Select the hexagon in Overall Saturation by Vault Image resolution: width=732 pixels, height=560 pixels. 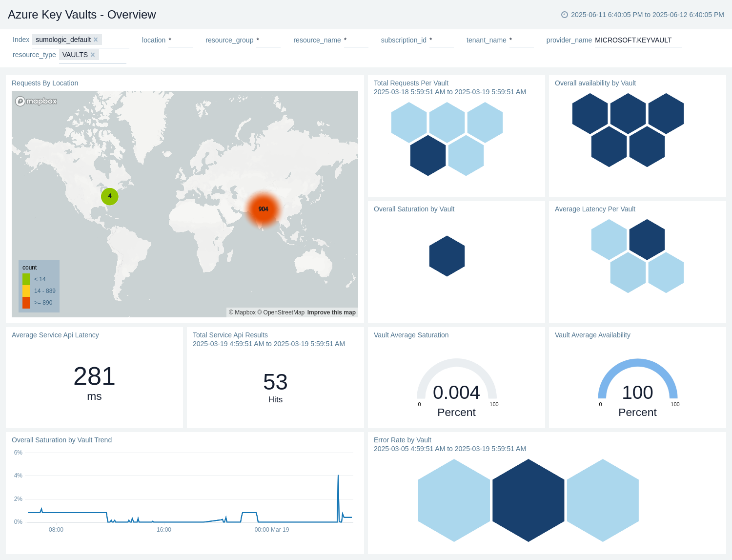pos(447,256)
